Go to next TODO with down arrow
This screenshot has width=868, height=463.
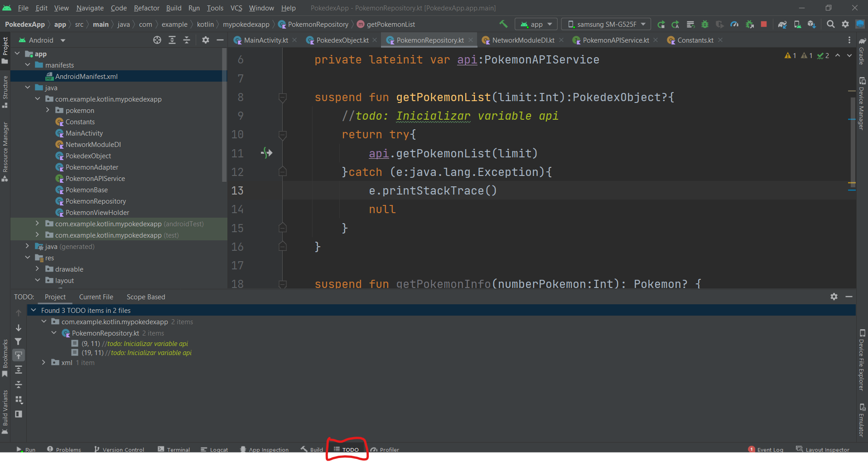tap(19, 327)
